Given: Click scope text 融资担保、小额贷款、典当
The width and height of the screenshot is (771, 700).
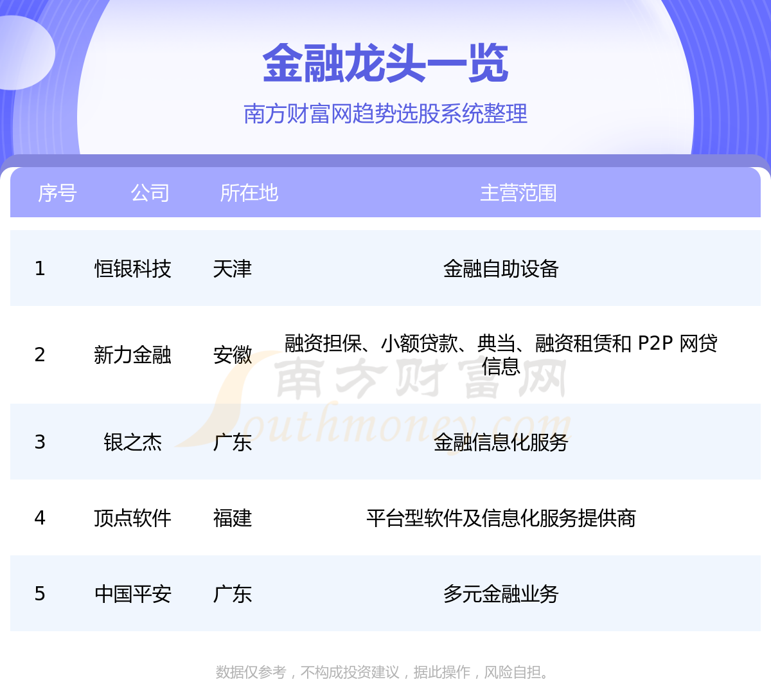Looking at the screenshot, I should coord(400,343).
